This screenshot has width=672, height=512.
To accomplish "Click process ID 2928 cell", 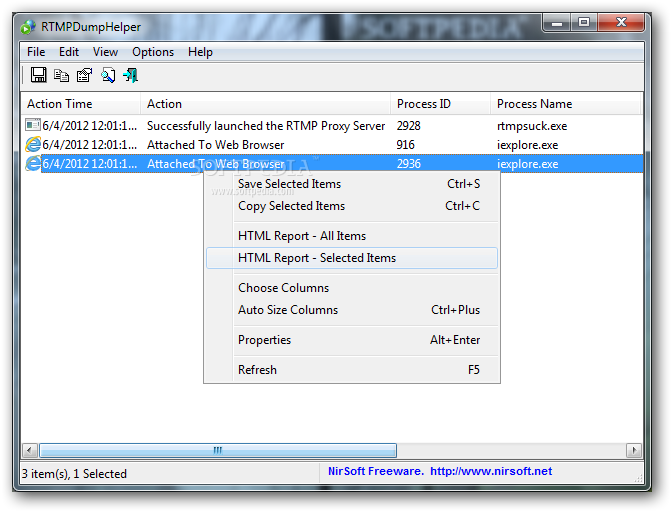I will 408,126.
